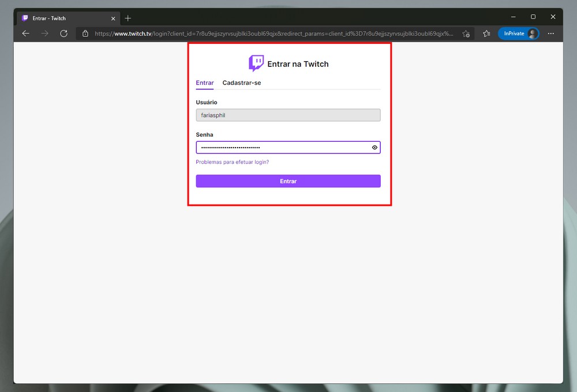This screenshot has height=392, width=577.
Task: Click the Usuário input field
Action: (x=288, y=115)
